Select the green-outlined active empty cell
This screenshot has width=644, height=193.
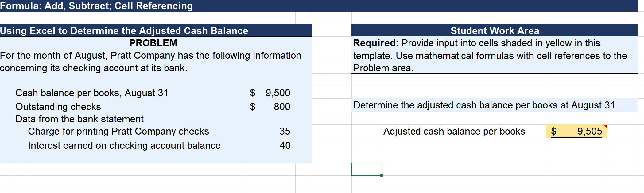click(367, 169)
